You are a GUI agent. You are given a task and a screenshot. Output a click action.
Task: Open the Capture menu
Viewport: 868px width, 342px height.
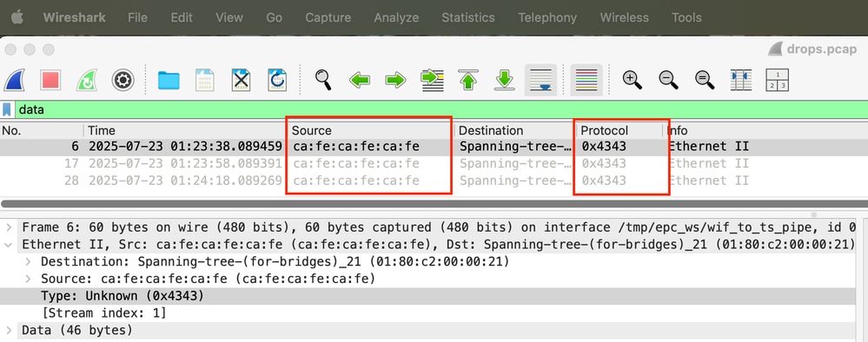[x=328, y=17]
